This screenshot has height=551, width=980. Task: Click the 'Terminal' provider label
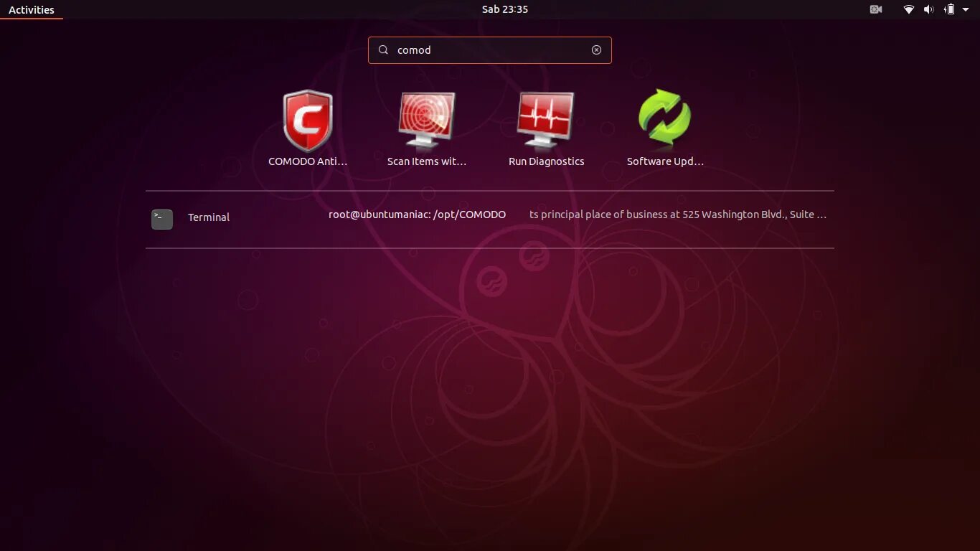tap(209, 217)
